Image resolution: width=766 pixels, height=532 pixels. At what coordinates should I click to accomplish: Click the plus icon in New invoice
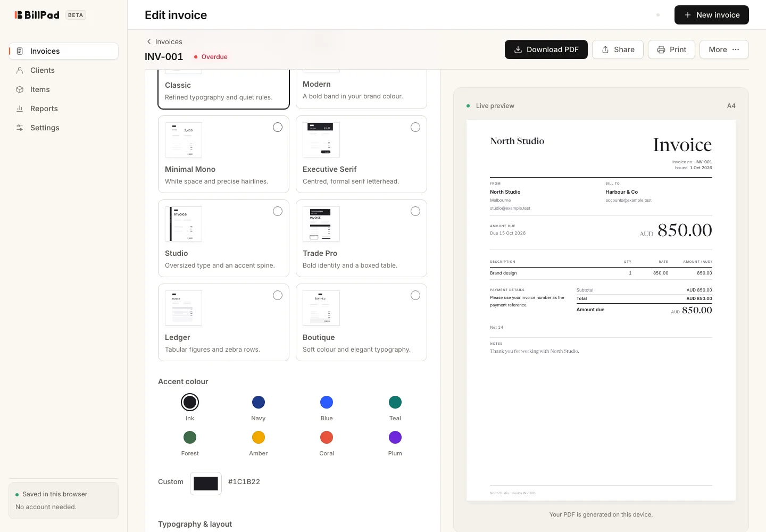point(688,15)
